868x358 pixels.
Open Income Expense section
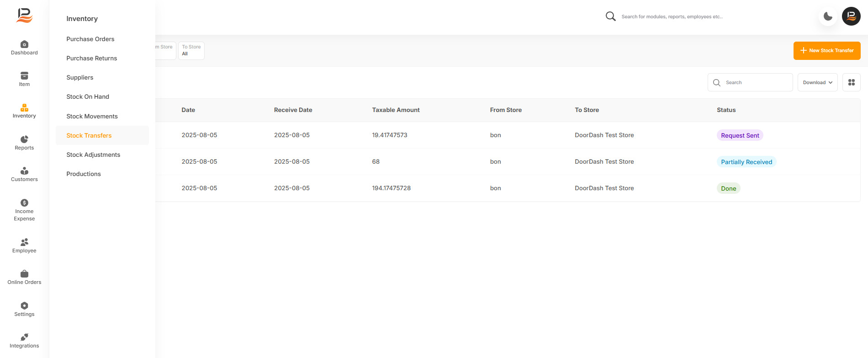click(24, 210)
